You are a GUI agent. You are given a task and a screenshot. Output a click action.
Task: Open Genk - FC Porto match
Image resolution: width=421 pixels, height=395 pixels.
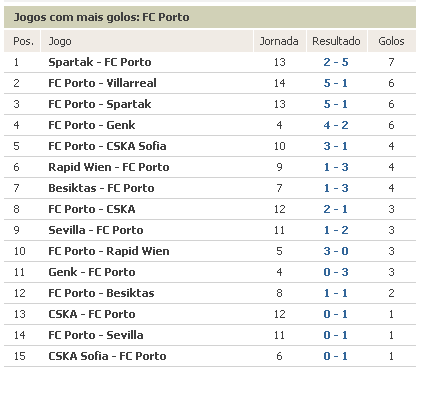[x=92, y=272]
